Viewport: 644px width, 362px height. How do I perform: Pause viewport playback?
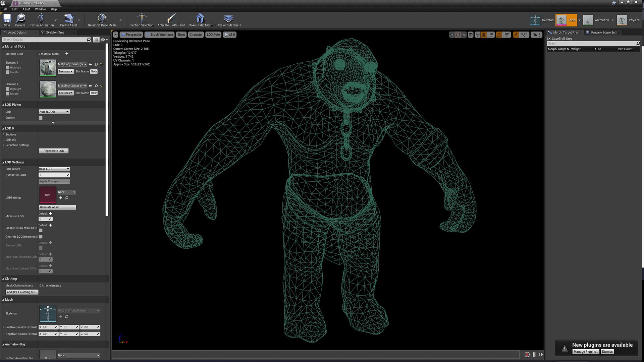coord(534,354)
